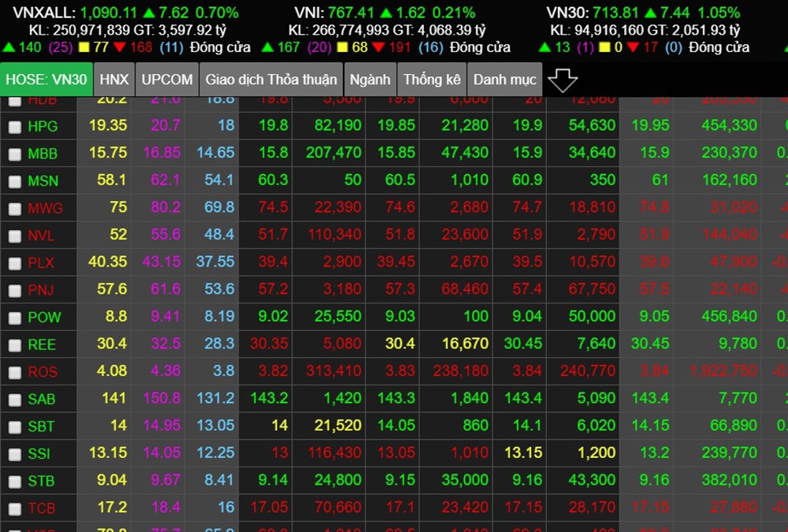This screenshot has width=788, height=532.
Task: Tick the checkbox for HPG
Action: point(15,127)
